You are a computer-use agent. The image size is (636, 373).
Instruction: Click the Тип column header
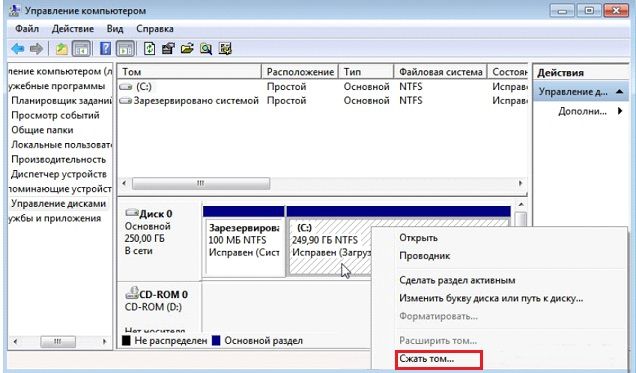(x=366, y=72)
